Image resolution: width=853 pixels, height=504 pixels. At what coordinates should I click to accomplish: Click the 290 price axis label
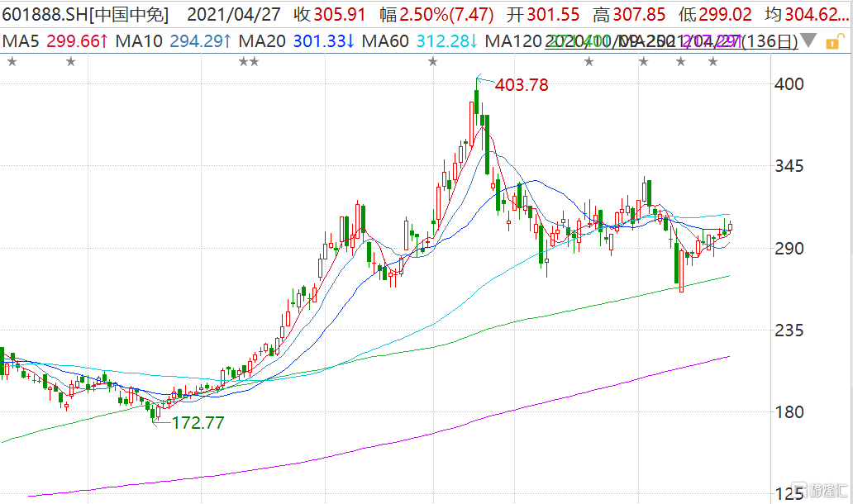789,249
